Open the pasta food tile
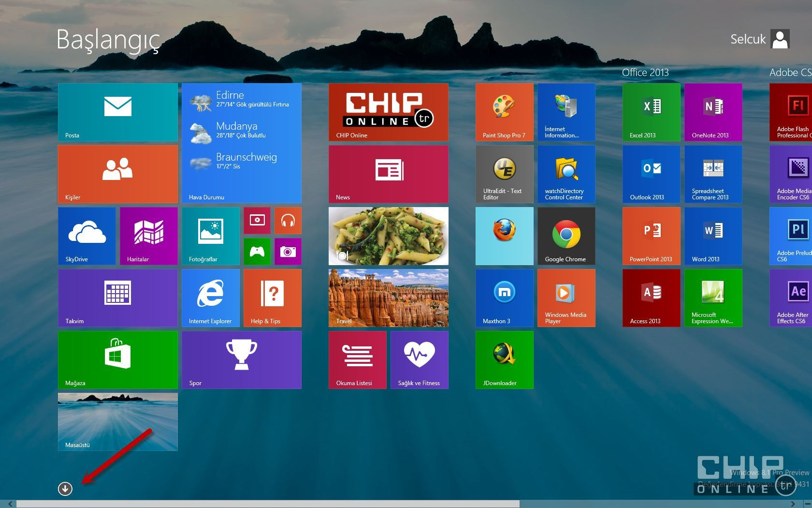Viewport: 812px width, 508px height. [x=389, y=236]
